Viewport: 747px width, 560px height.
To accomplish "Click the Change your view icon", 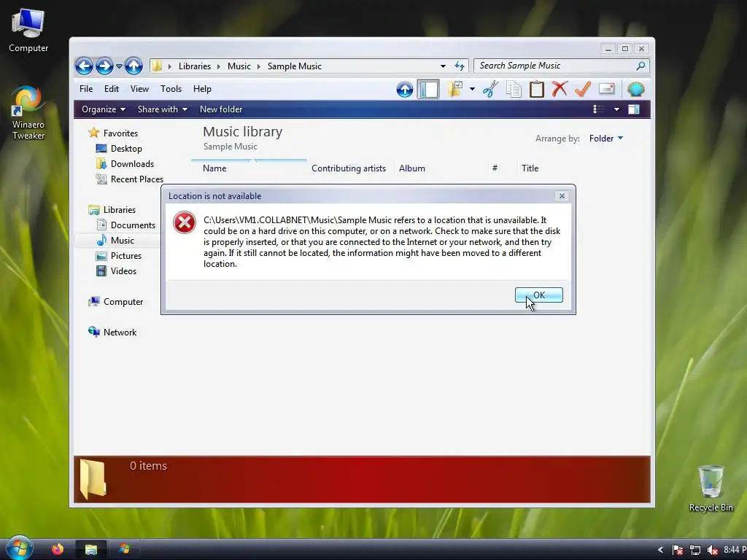I will click(x=599, y=109).
